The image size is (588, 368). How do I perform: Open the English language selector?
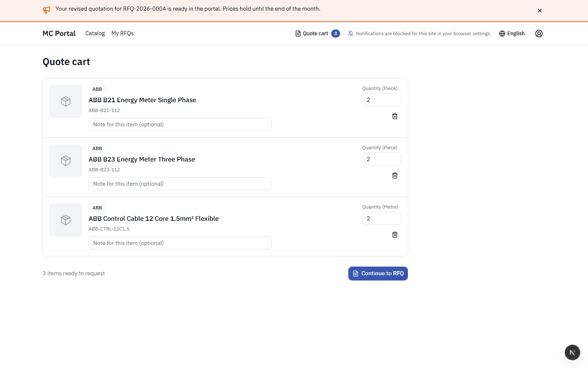pyautogui.click(x=512, y=34)
